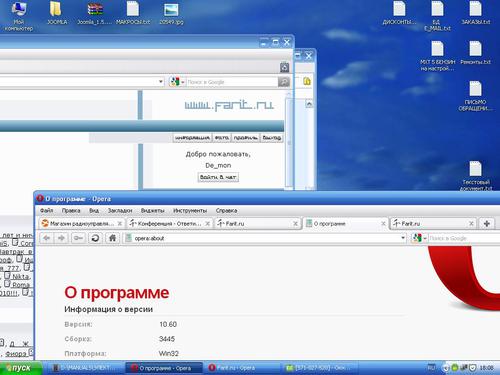This screenshot has height=375, width=500.
Task: Click the Google search field in the back Opera window
Action: (x=232, y=82)
